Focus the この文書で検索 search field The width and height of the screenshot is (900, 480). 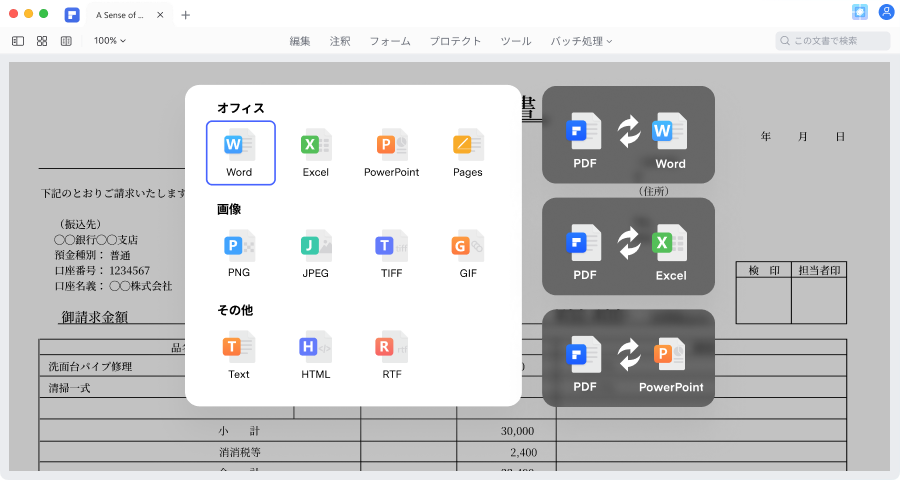[833, 41]
